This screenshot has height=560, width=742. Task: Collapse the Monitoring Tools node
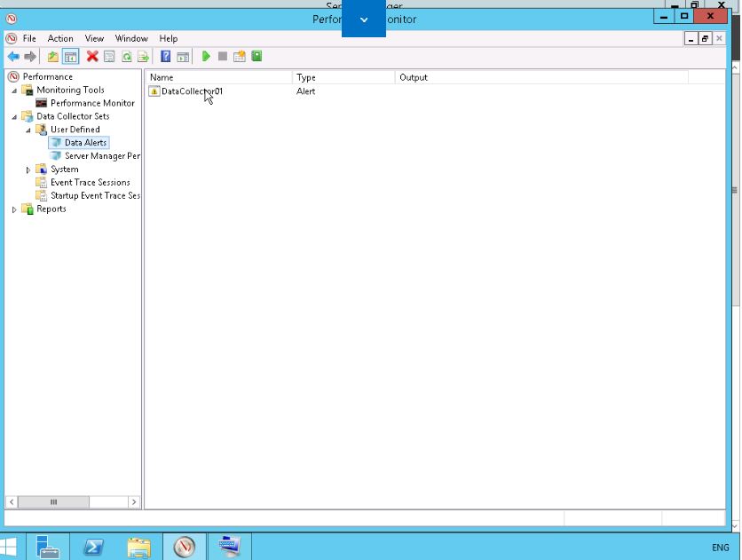click(x=14, y=91)
